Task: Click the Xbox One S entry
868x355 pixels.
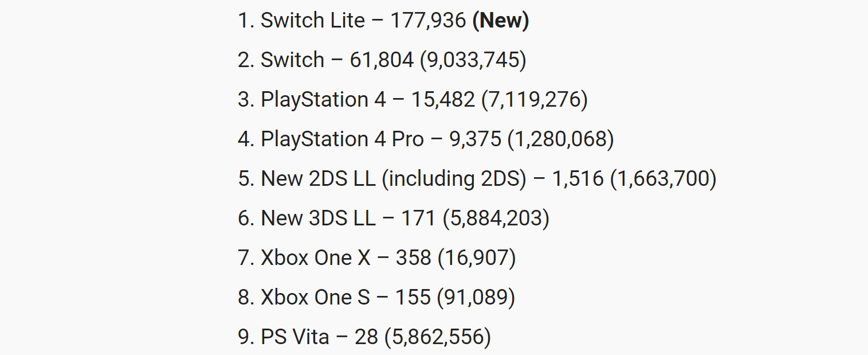Action: click(376, 298)
